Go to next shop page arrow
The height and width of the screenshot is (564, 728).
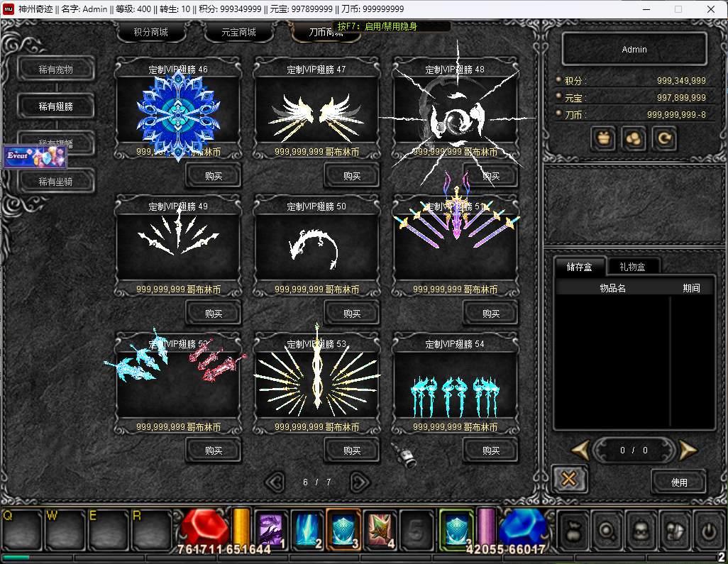pos(360,482)
